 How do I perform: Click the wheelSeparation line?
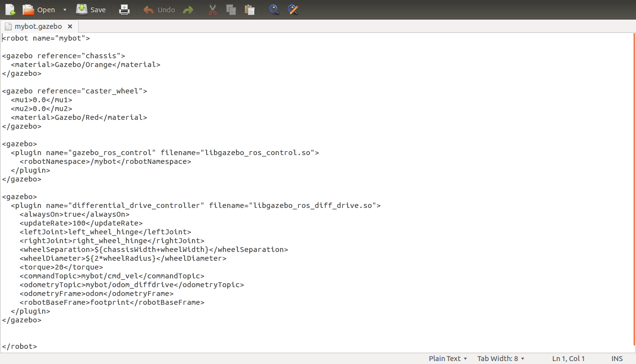click(154, 250)
